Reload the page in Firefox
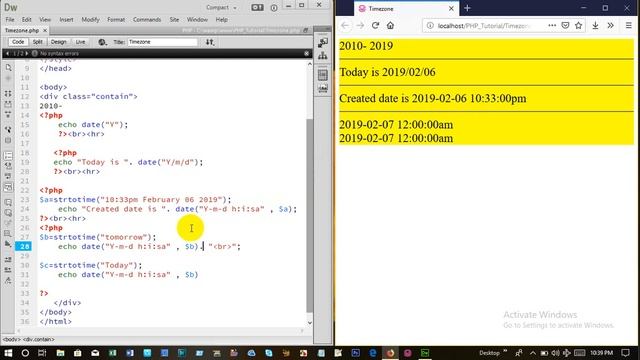Viewport: 640px width, 360px height. 375,25
